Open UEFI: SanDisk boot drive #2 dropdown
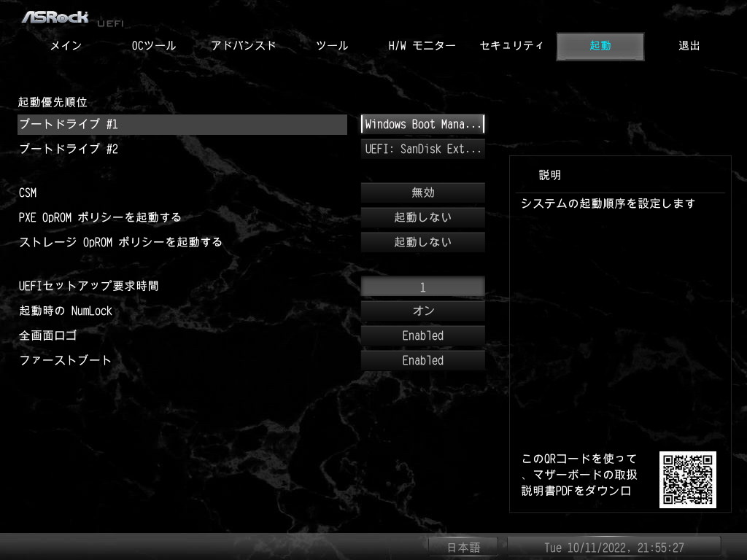Image resolution: width=747 pixels, height=560 pixels. (422, 149)
